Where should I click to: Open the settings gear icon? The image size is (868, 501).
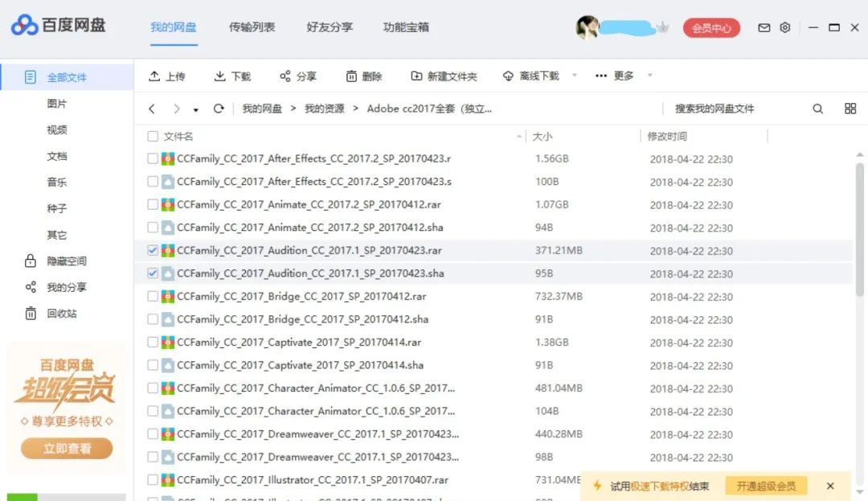[785, 27]
